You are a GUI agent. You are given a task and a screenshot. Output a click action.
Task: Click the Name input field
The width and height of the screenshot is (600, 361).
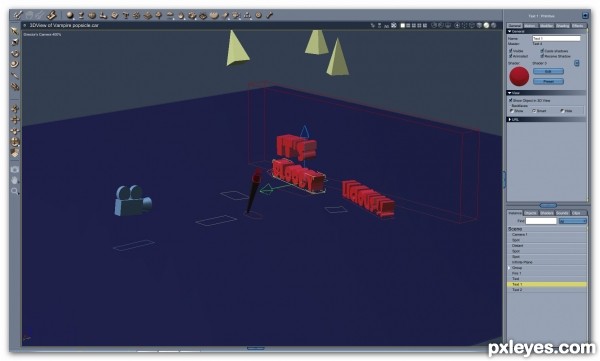(x=556, y=38)
